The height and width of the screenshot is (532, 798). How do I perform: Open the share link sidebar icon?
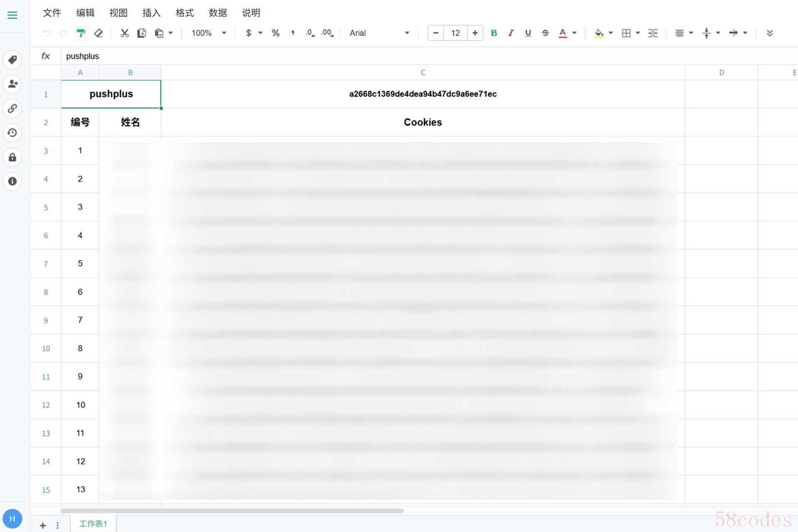point(12,108)
